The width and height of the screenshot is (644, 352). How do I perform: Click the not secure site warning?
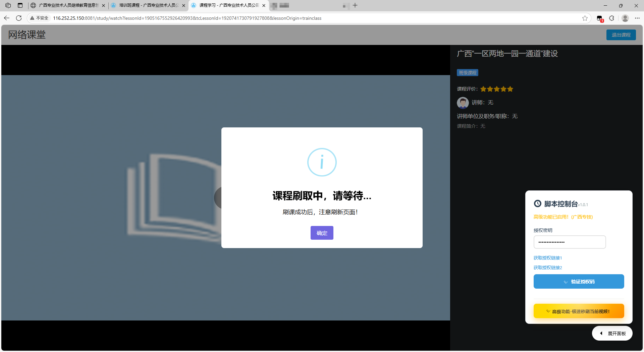coord(39,18)
